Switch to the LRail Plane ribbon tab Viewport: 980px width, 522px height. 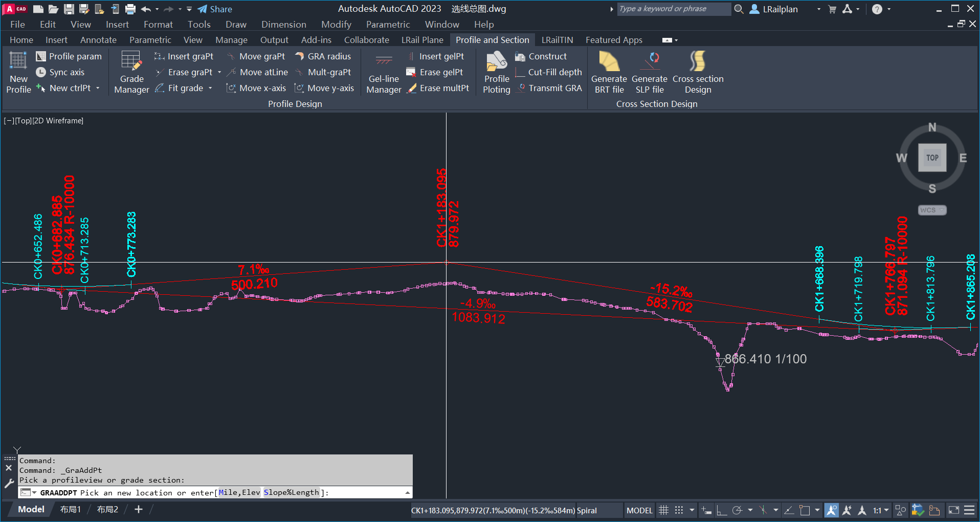point(422,40)
